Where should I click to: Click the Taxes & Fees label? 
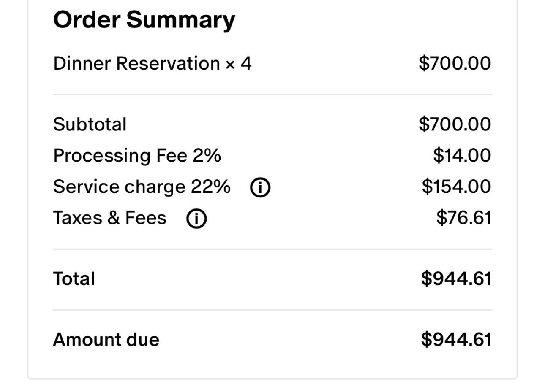(109, 218)
